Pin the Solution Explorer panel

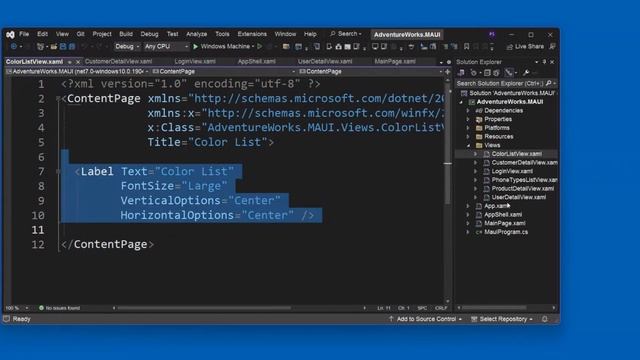pos(544,62)
